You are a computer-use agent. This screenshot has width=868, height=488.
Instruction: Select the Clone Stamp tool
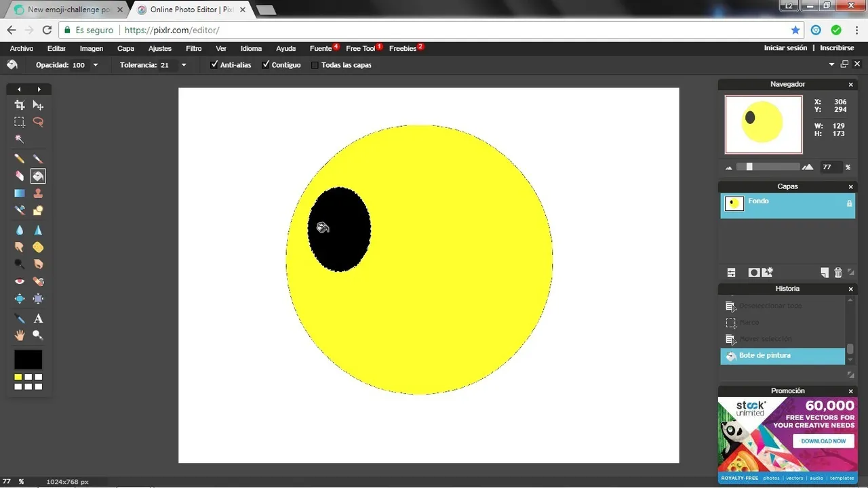[38, 193]
